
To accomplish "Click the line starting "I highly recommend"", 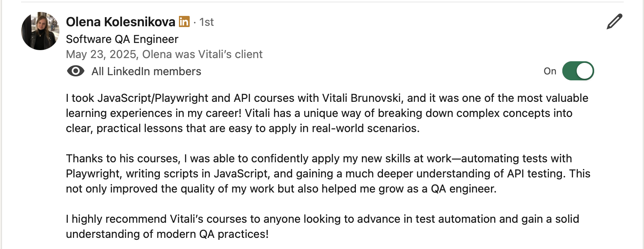I will coord(322,219).
